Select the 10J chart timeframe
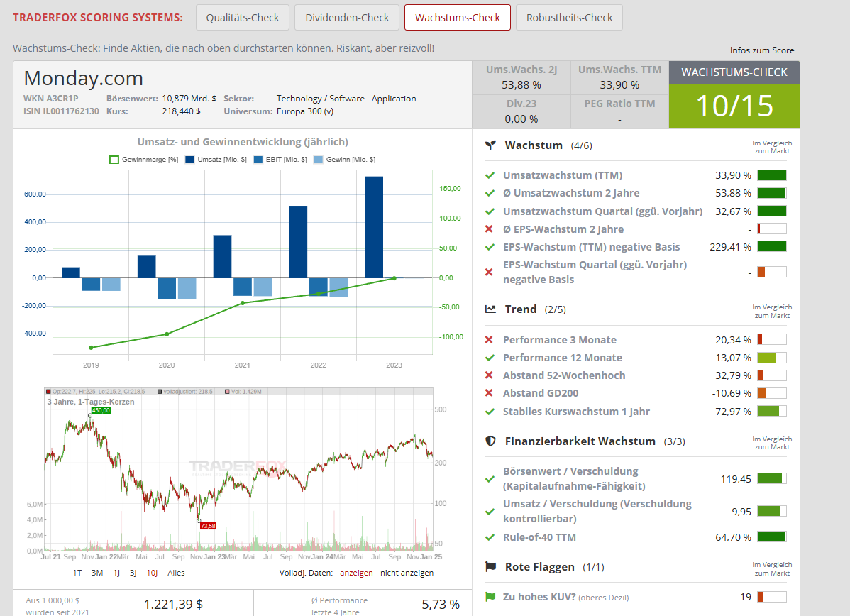The image size is (850, 616). tap(152, 573)
